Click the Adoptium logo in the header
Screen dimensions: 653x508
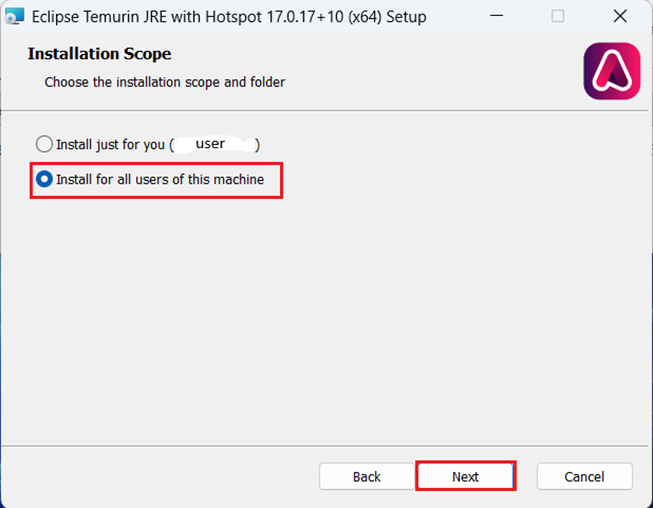(611, 71)
